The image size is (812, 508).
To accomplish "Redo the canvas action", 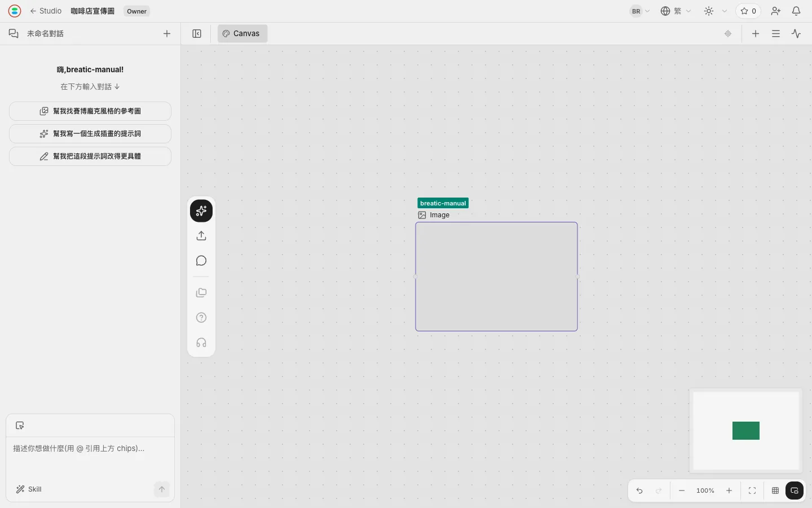I will (659, 491).
